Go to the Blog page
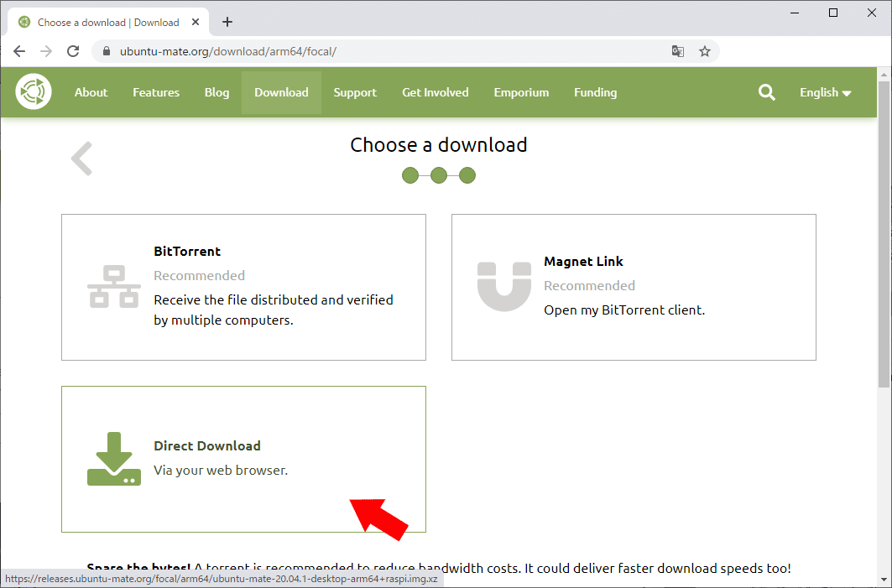Screen dimensions: 892x588 pos(216,93)
